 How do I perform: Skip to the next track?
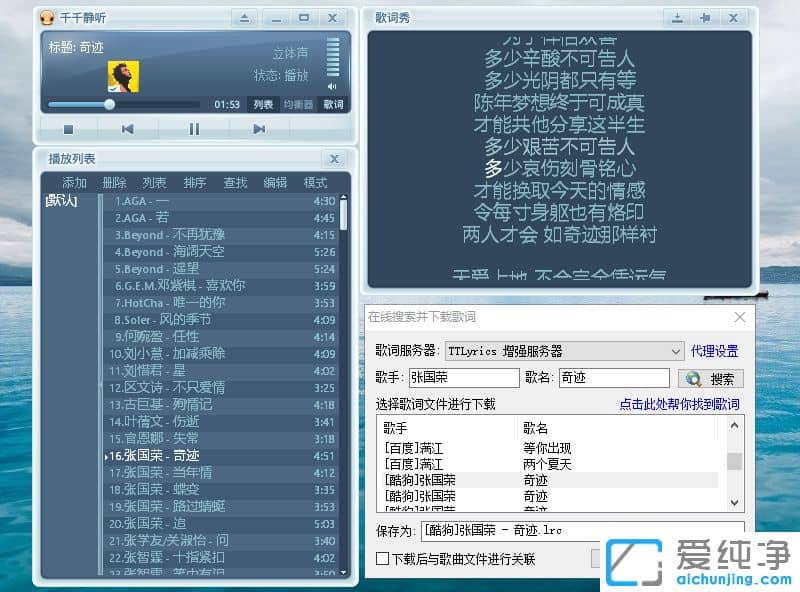click(259, 129)
